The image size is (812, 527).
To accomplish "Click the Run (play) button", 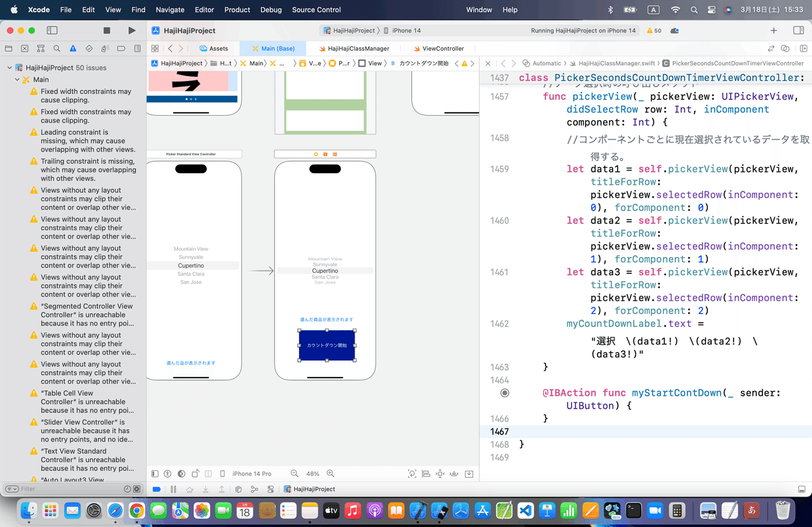I will [131, 30].
